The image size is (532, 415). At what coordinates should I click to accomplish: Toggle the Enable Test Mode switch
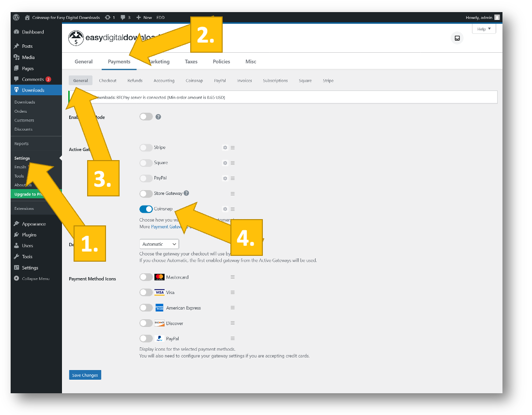(146, 117)
